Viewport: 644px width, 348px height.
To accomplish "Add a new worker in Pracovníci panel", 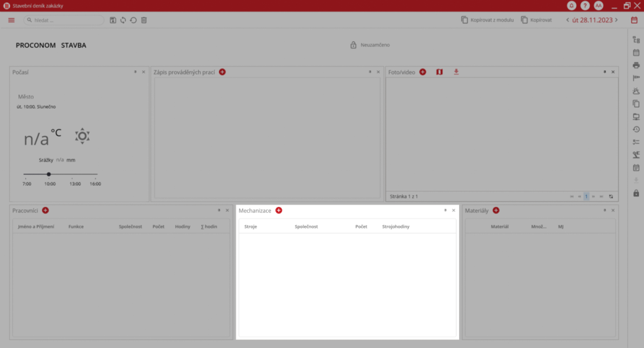I will [45, 210].
